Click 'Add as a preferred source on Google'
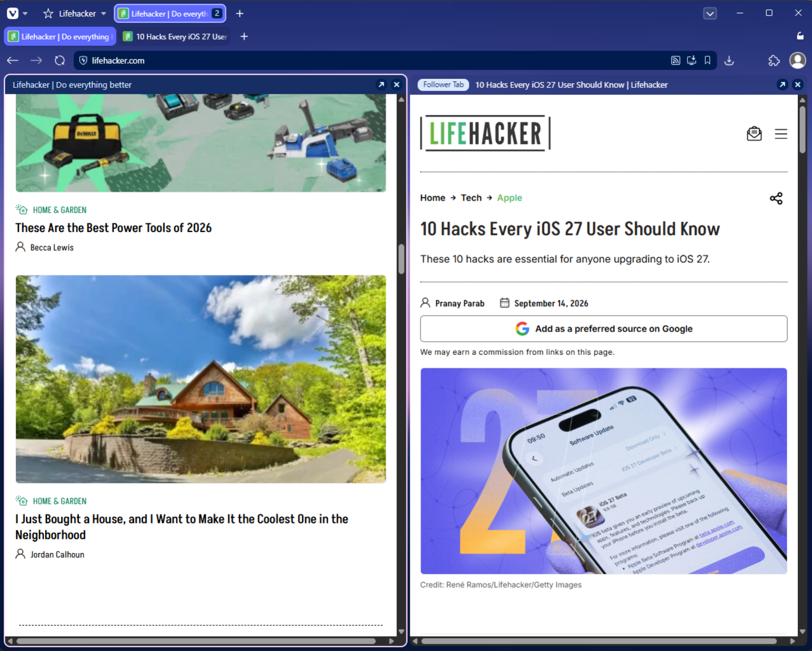 pyautogui.click(x=603, y=329)
